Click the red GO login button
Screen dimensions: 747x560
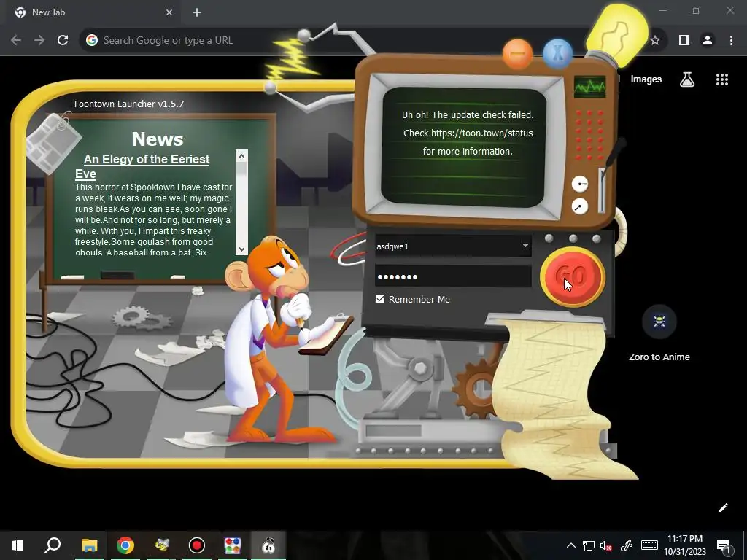click(x=572, y=276)
